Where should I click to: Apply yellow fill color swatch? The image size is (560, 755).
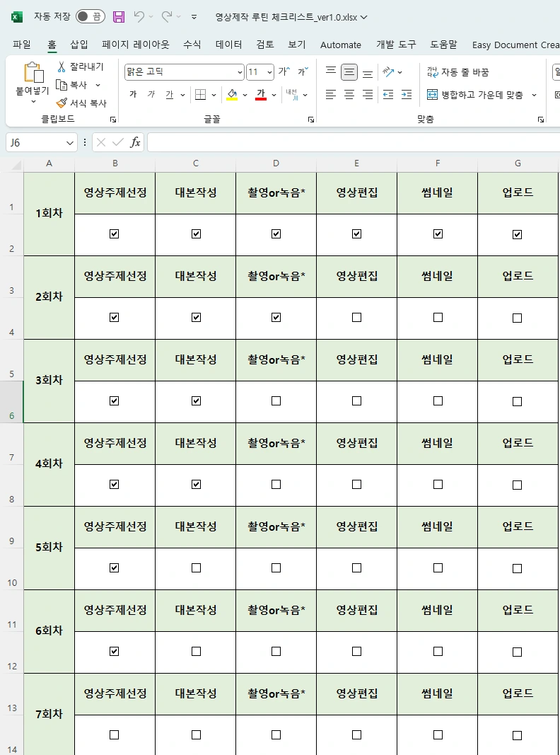[233, 94]
